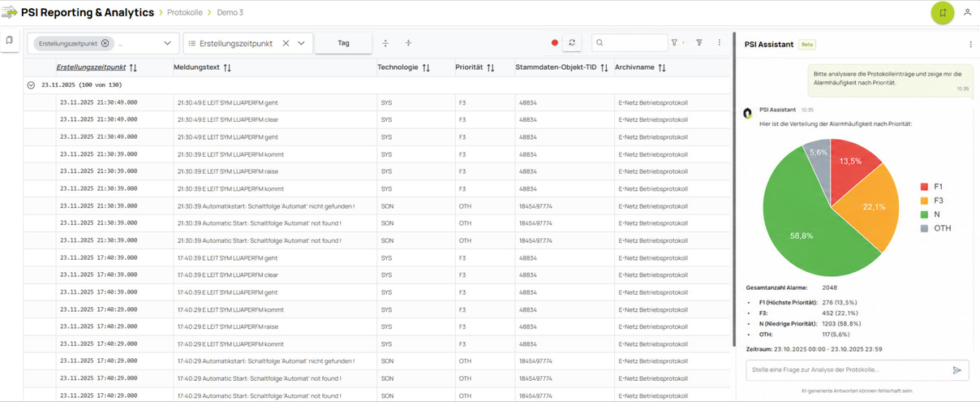Click the Beta badge next to PSI Assistant
The width and height of the screenshot is (980, 402).
(x=807, y=44)
